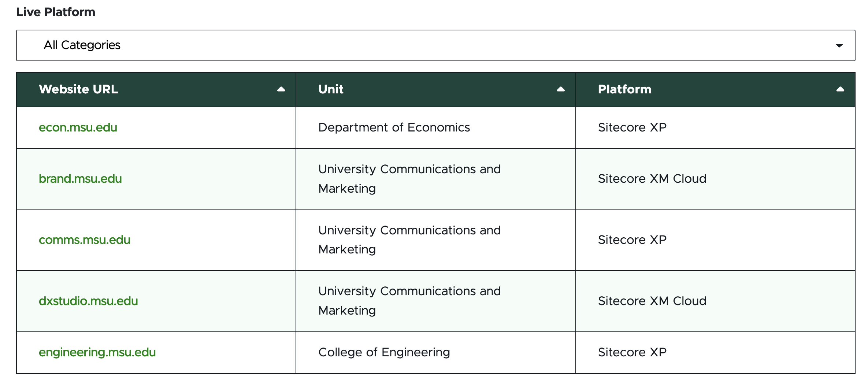Viewport: 868px width, 386px height.
Task: Open the brand.msu.edu link
Action: [80, 179]
